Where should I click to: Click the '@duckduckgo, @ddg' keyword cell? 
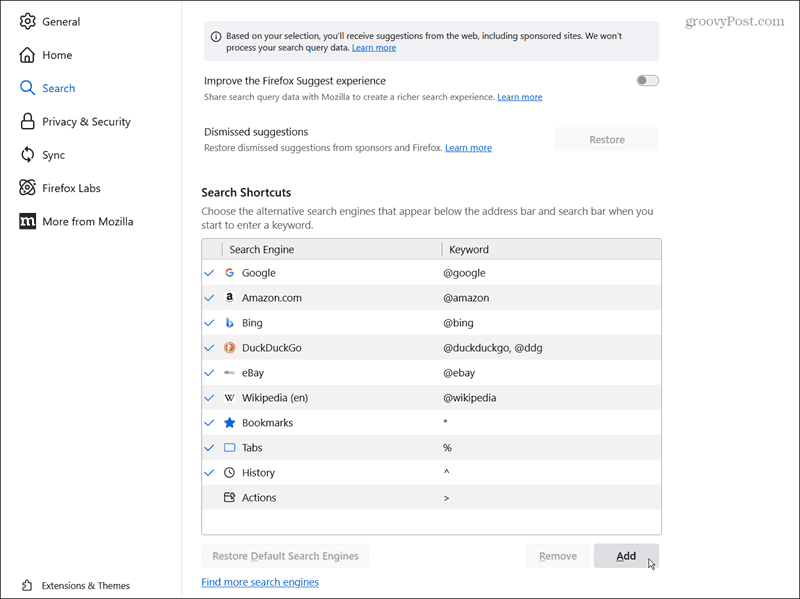coord(493,347)
